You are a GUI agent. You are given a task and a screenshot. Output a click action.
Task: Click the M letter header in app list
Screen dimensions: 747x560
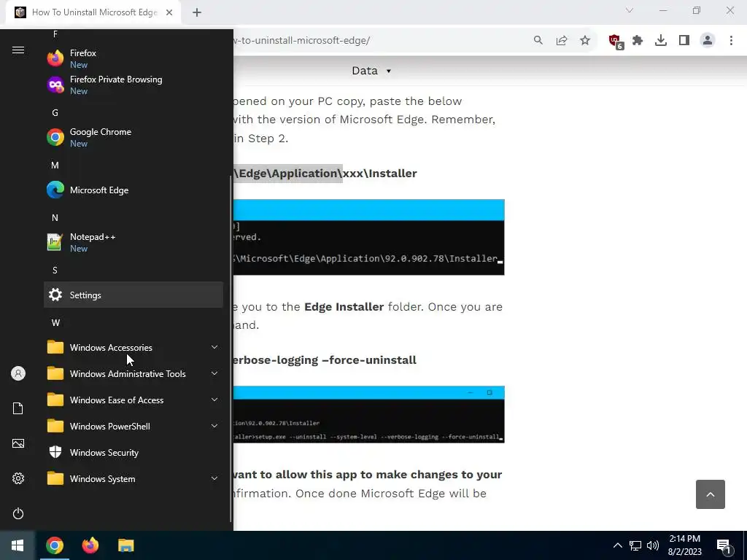55,166
